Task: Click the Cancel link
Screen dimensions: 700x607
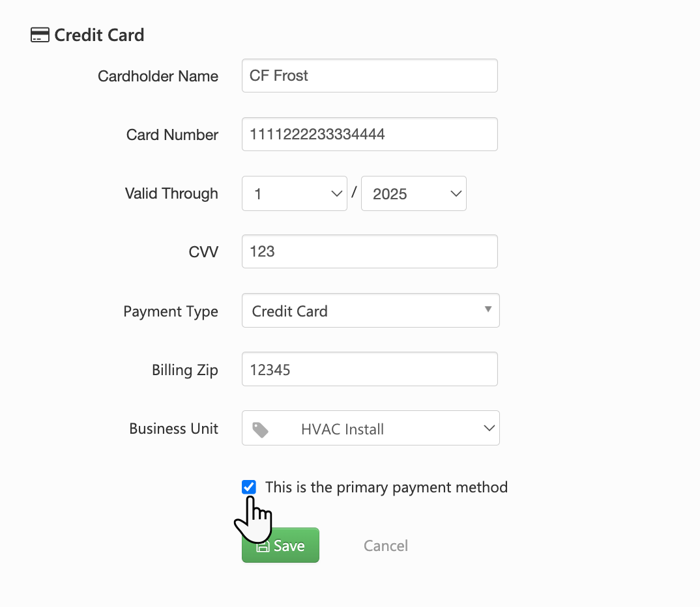Action: (385, 545)
